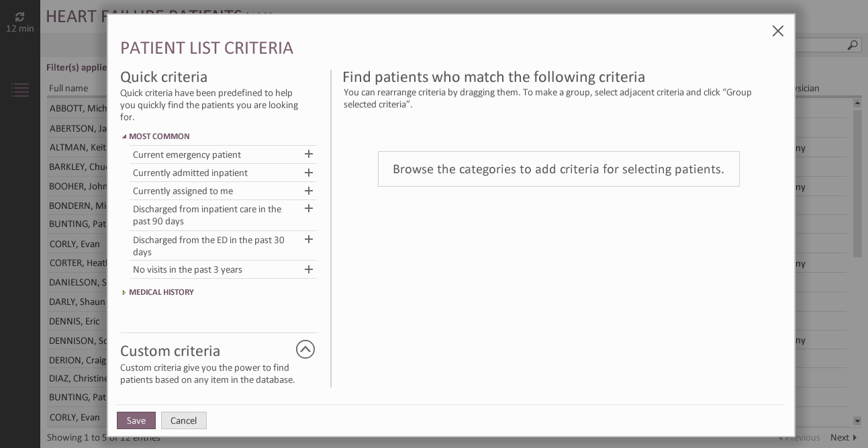This screenshot has width=868, height=448.
Task: Add Currently assigned to me criterion
Action: click(x=309, y=191)
